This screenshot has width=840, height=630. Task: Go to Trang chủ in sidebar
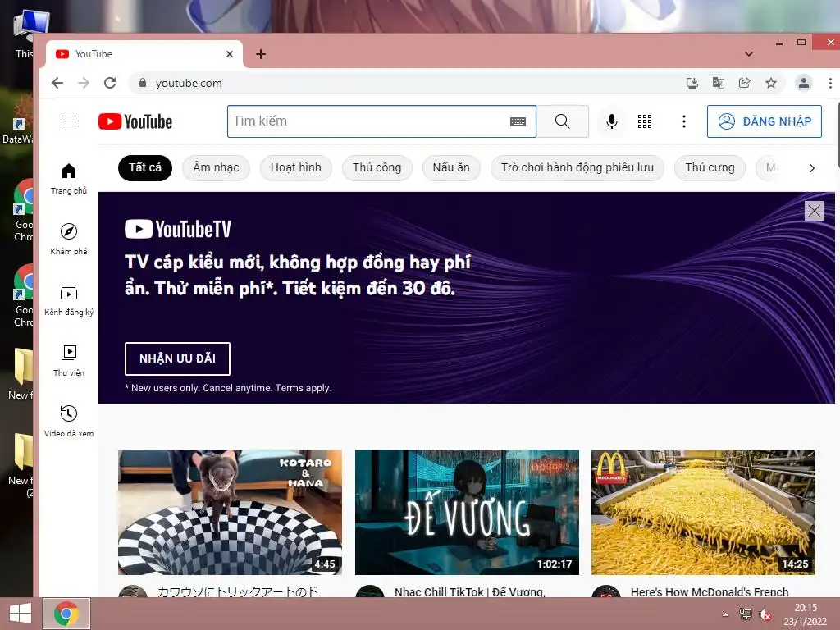pyautogui.click(x=69, y=179)
